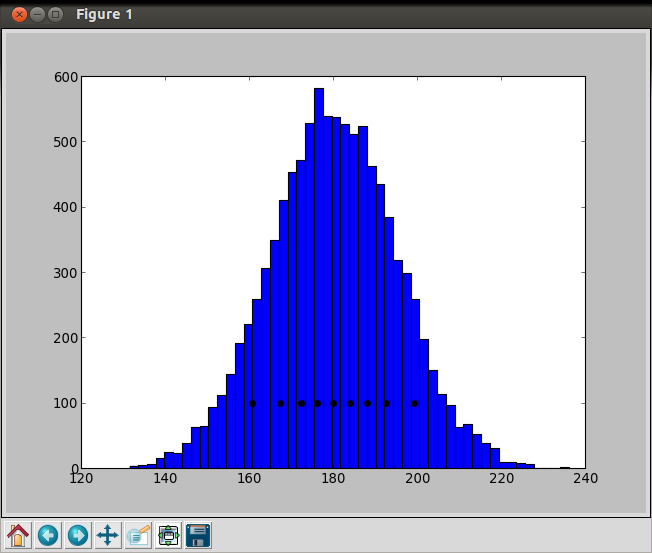The height and width of the screenshot is (553, 652).
Task: Click the leftmost black dot marker
Action: pos(252,403)
